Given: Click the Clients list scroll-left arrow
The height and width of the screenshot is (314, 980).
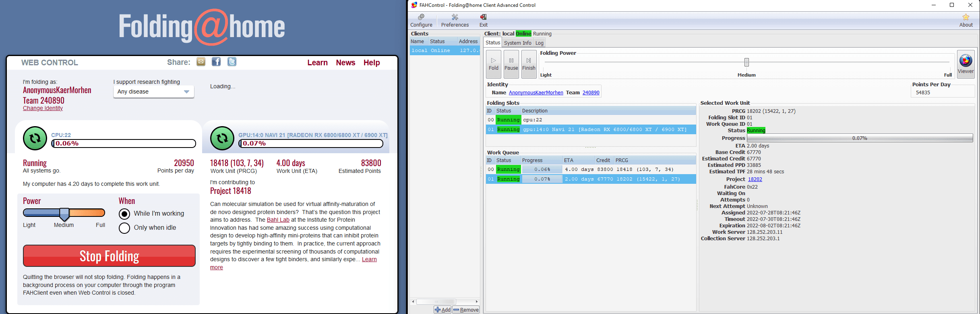Looking at the screenshot, I should click(x=413, y=302).
